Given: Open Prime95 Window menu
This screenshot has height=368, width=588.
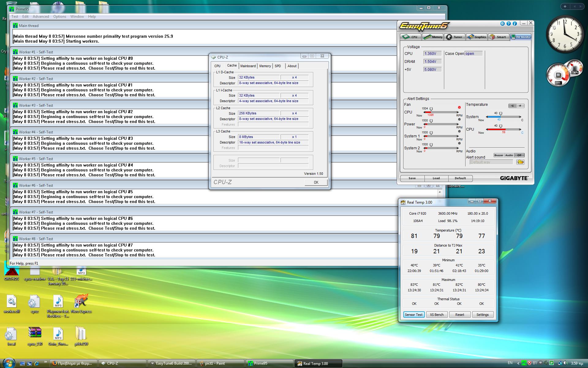Looking at the screenshot, I should tap(77, 17).
